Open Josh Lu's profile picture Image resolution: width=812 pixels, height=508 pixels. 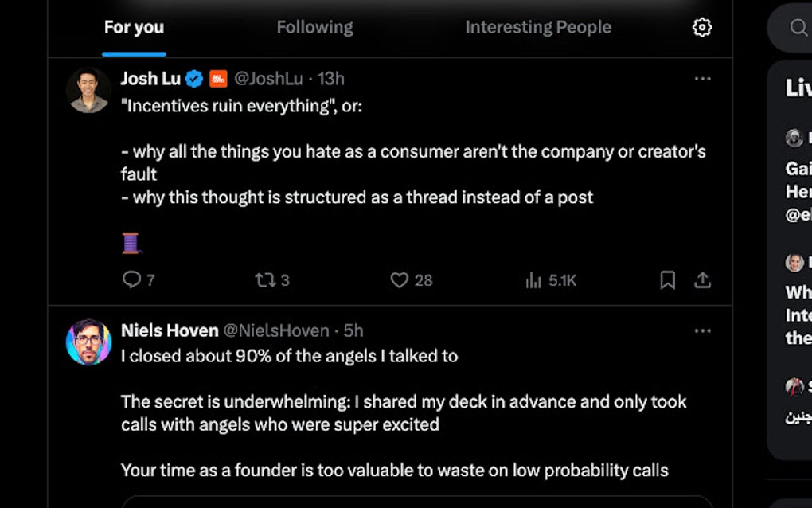click(x=88, y=90)
